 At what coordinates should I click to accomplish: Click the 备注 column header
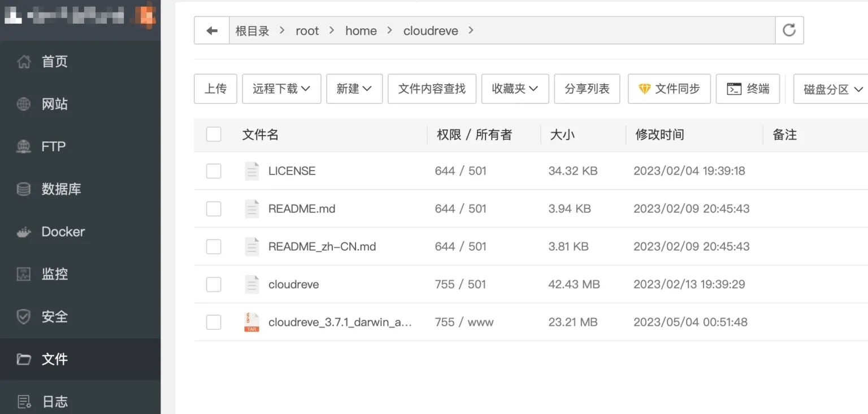[784, 134]
